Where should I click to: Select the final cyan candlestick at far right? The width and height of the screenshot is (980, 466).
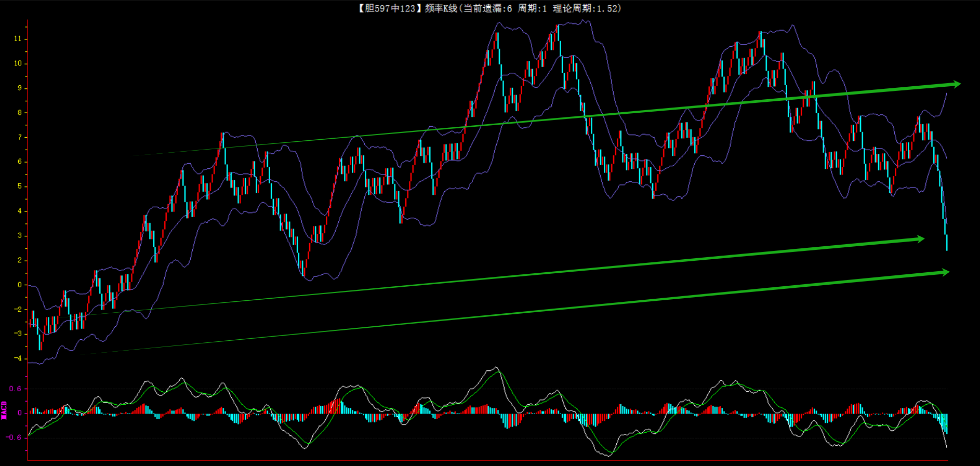(x=947, y=242)
